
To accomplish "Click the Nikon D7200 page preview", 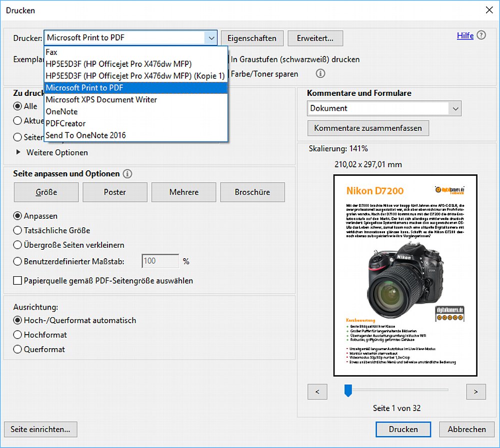I will 405,275.
